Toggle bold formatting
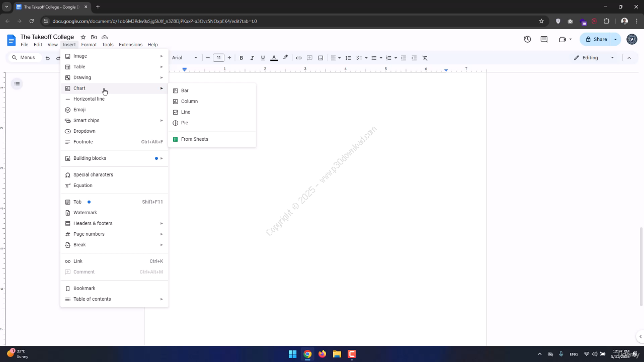This screenshot has height=362, width=644. pos(241,58)
